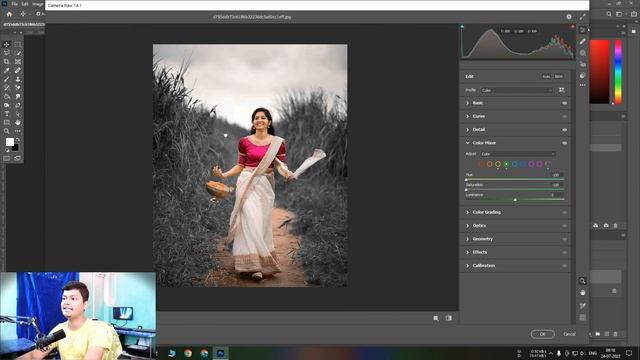
Task: Toggle Color Mixer visibility eye
Action: click(564, 143)
